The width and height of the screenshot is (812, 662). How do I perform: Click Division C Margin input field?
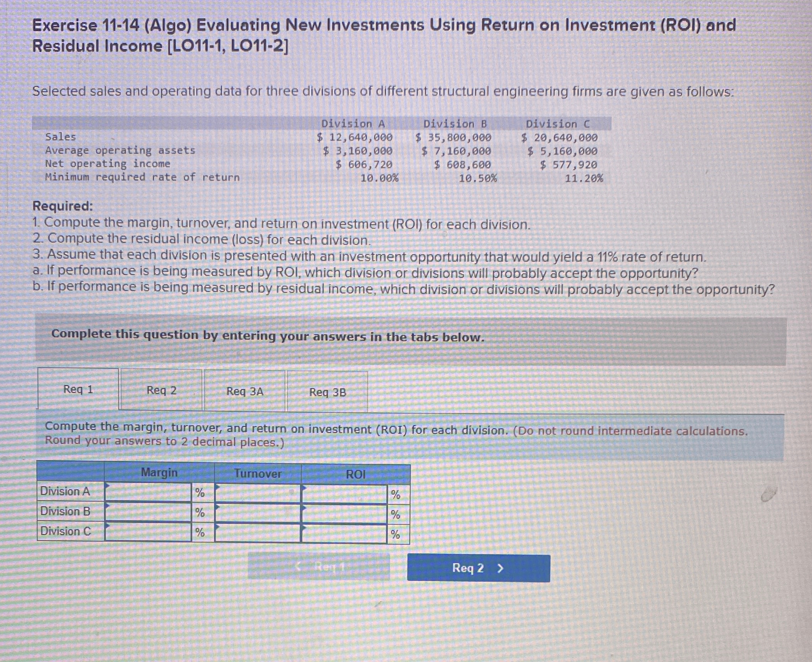pyautogui.click(x=148, y=532)
